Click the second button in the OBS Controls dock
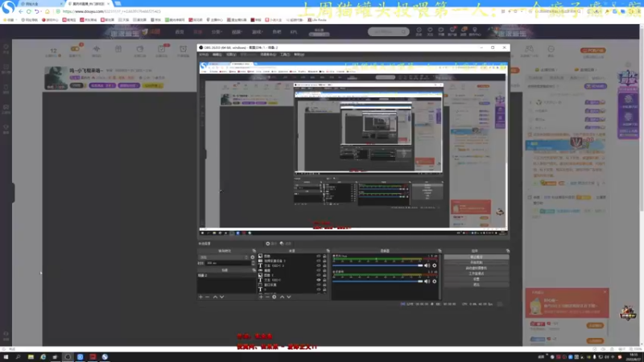Image resolution: width=644 pixels, height=362 pixels. 477,262
